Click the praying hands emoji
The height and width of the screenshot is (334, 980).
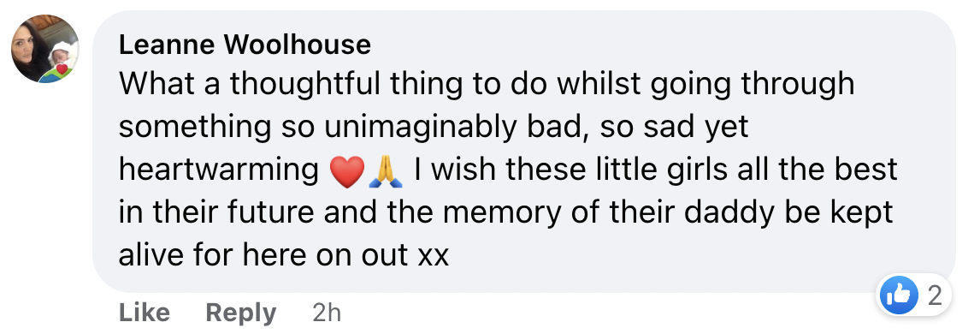click(386, 171)
